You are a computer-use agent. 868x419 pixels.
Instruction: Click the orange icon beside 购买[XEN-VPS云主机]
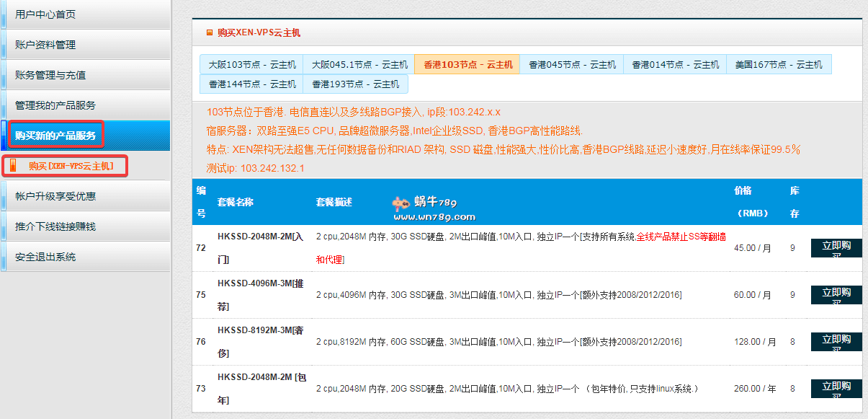[12, 166]
